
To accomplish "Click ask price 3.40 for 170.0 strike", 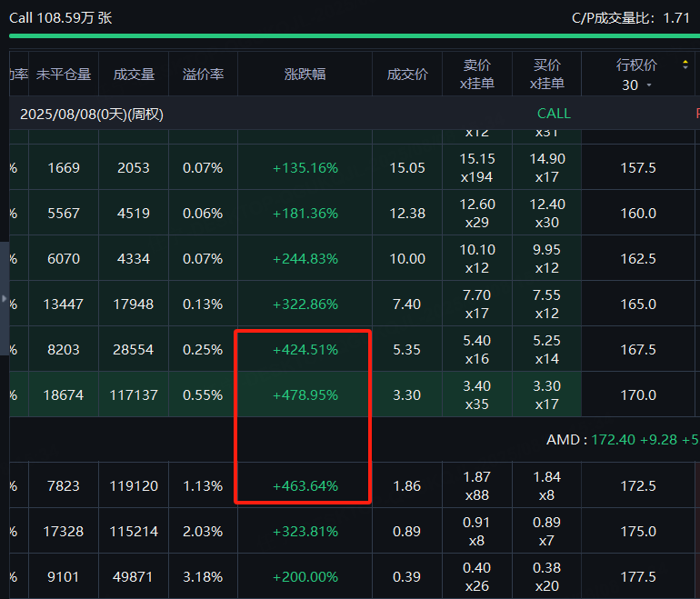I will [x=477, y=386].
